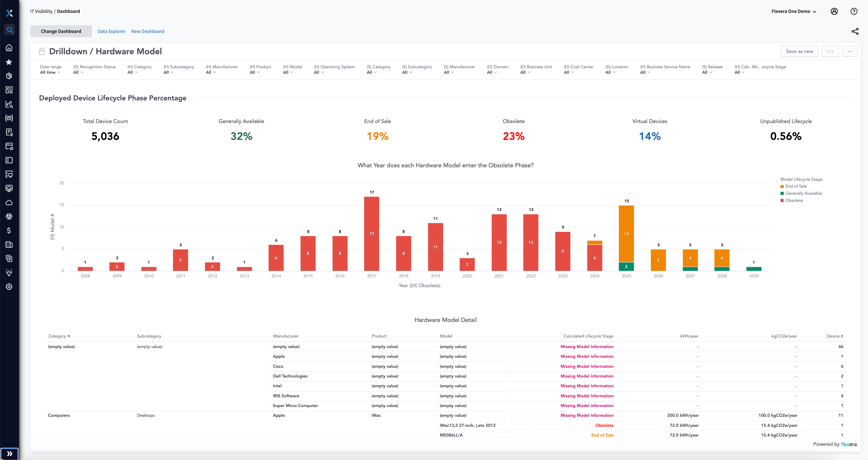Open Favorites star icon in sidebar
The height and width of the screenshot is (460, 868).
point(9,62)
